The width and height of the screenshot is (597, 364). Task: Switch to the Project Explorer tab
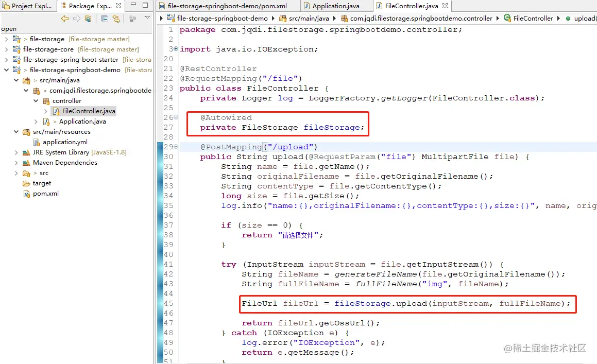point(27,6)
